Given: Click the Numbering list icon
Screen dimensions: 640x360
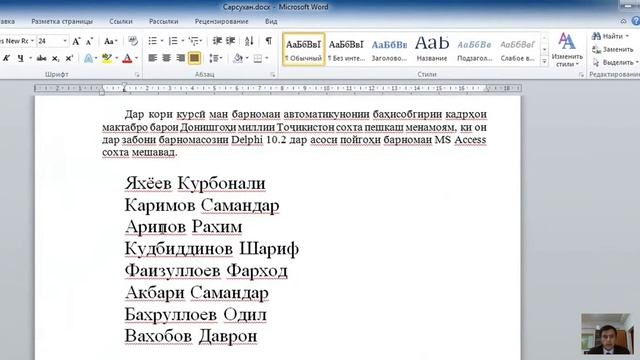Looking at the screenshot, I should [x=173, y=41].
